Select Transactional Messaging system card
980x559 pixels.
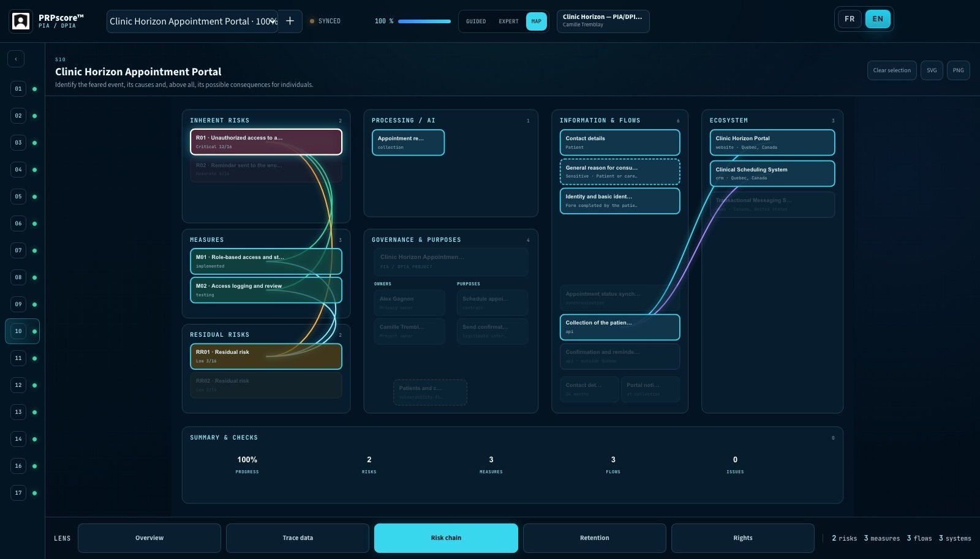(x=772, y=204)
